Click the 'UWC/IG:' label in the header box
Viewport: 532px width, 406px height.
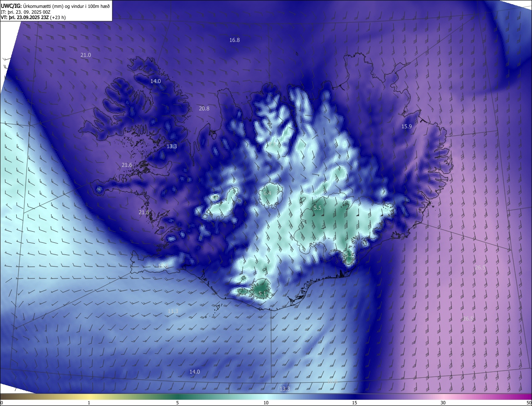[12, 5]
